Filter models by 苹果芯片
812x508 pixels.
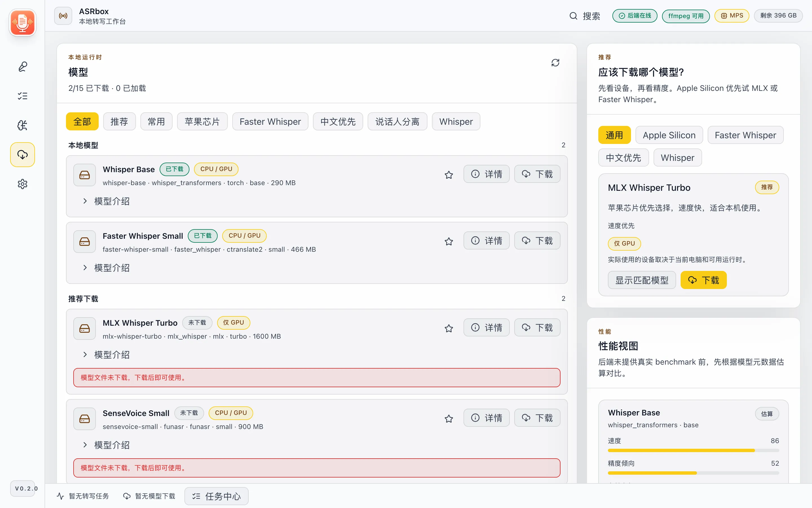(x=202, y=121)
